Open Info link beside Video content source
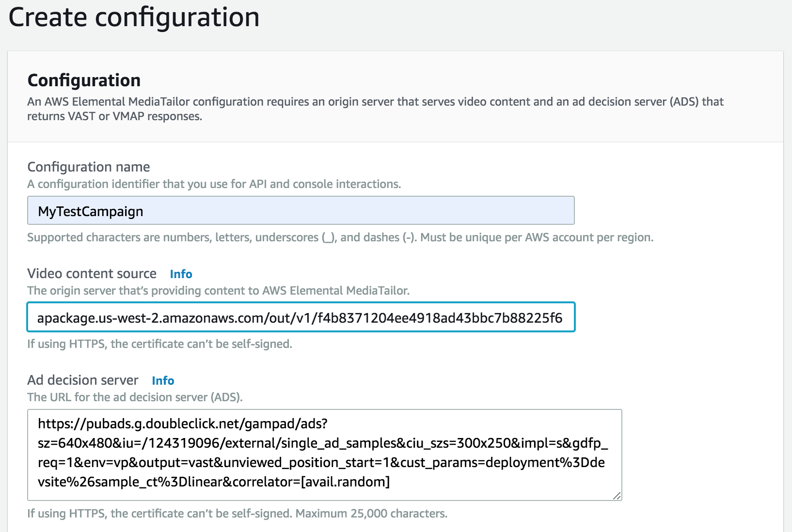792x532 pixels. [181, 274]
